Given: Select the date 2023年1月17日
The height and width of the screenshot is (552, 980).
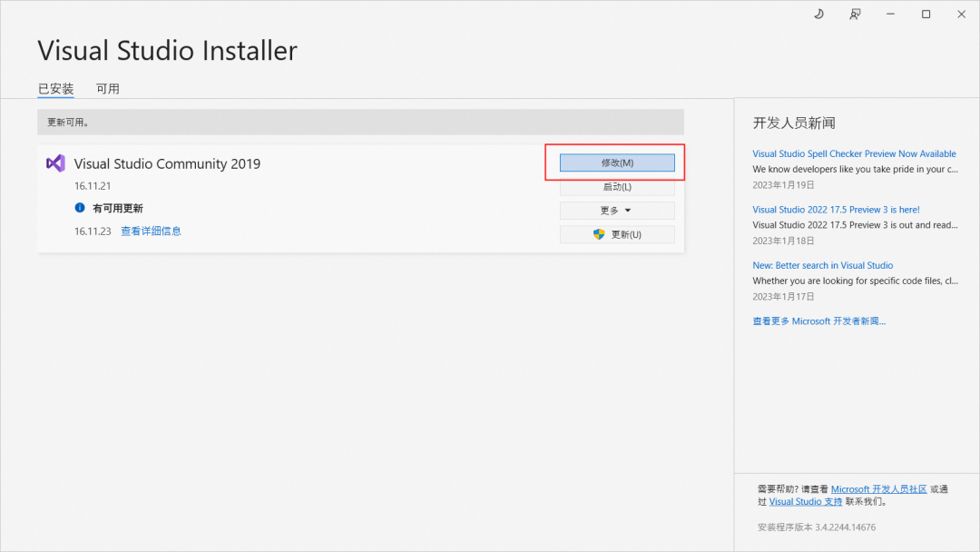Looking at the screenshot, I should (783, 296).
